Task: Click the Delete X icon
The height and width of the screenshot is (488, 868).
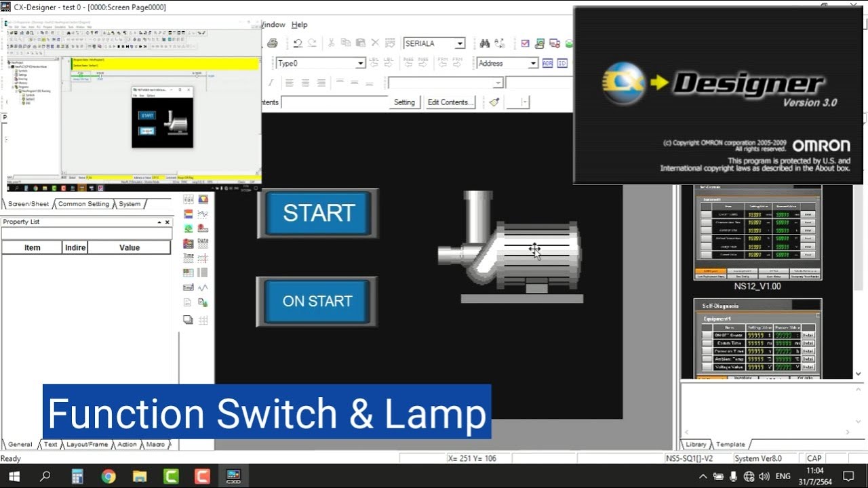Action: point(375,43)
